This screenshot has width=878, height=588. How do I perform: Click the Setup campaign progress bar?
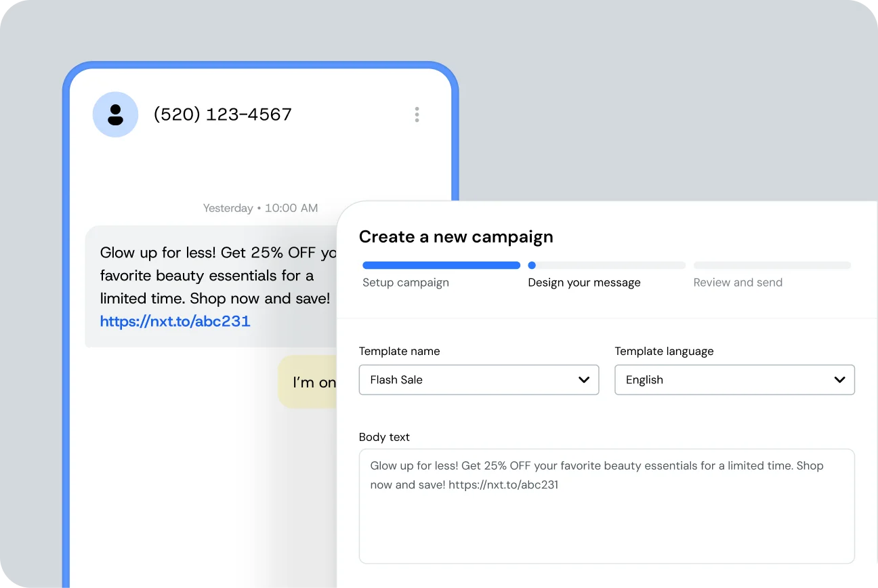pyautogui.click(x=440, y=265)
